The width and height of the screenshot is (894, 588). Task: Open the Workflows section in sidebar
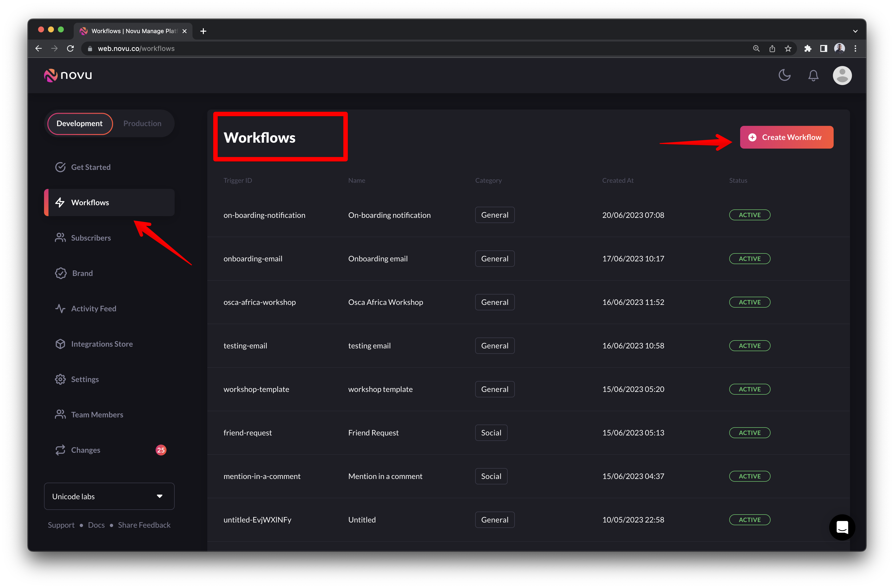click(89, 202)
